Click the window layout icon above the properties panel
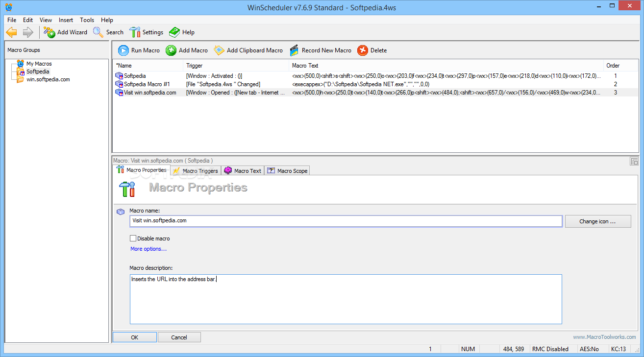The image size is (644, 357). coord(634,161)
